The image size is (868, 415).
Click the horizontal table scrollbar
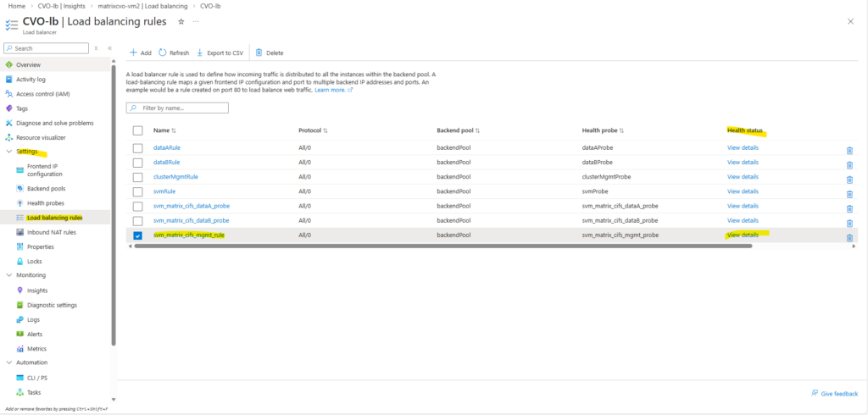tap(442, 246)
